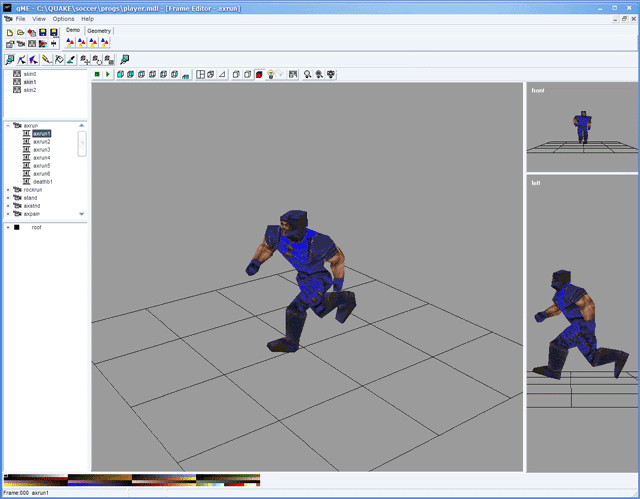Click the Save As floppy icon
Screen dimensions: 640x499
pyautogui.click(x=53, y=32)
